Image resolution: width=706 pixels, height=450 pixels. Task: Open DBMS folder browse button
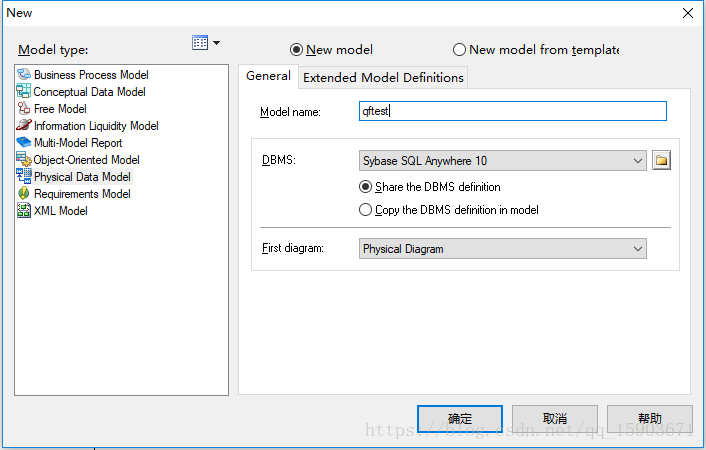click(x=661, y=160)
